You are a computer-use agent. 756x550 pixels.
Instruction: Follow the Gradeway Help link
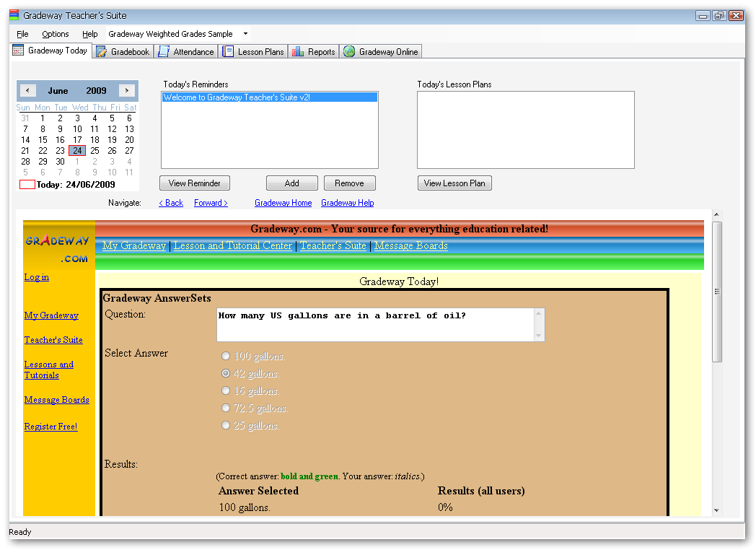coord(347,203)
